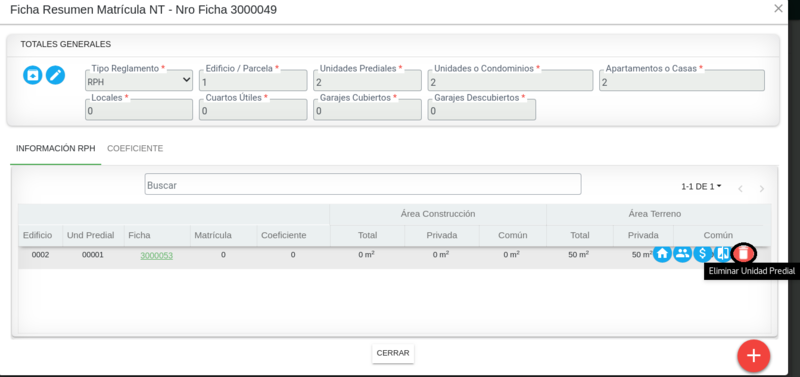The height and width of the screenshot is (377, 800).
Task: Go to next page chevron
Action: click(762, 189)
